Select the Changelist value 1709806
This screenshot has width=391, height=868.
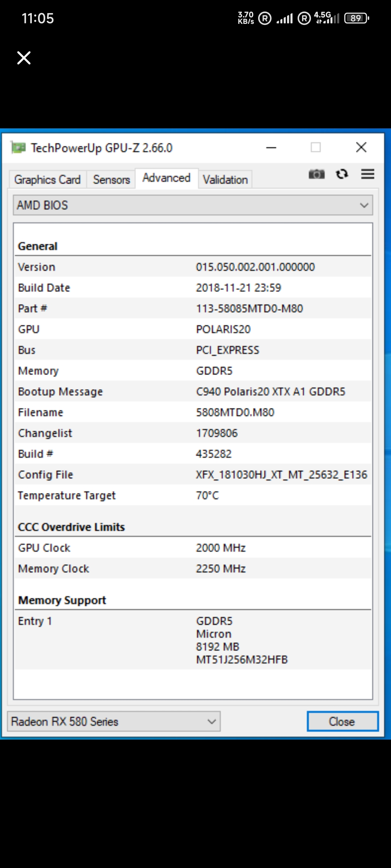[217, 433]
